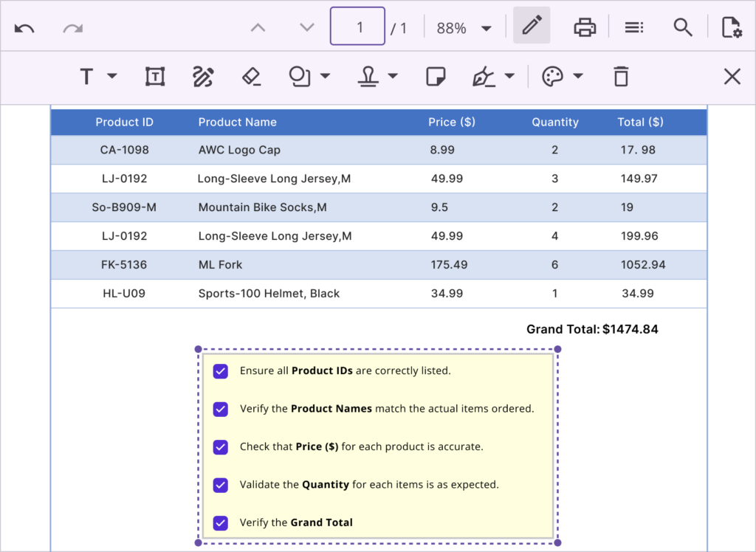Open the sidebar menu lines icon
The image size is (756, 552).
click(x=633, y=27)
